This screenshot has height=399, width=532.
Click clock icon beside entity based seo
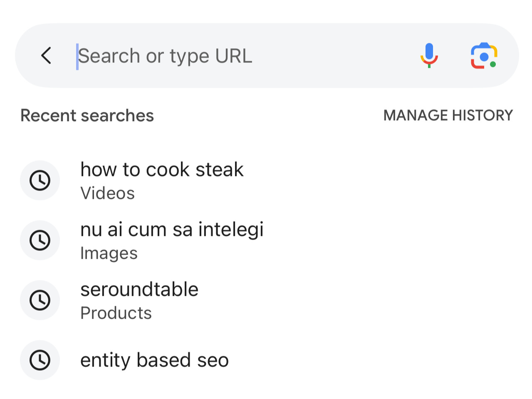pos(40,360)
